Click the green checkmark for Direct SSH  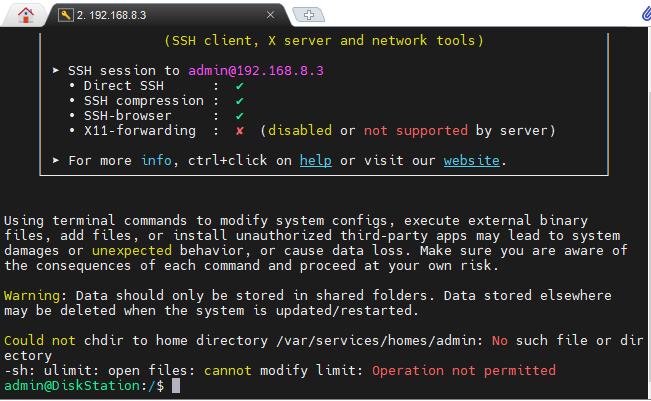tap(239, 86)
